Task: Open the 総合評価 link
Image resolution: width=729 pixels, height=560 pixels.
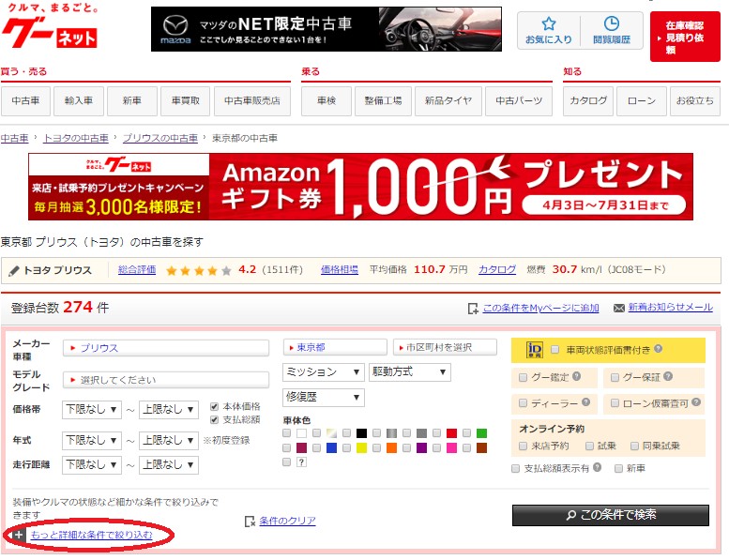Action: (137, 270)
